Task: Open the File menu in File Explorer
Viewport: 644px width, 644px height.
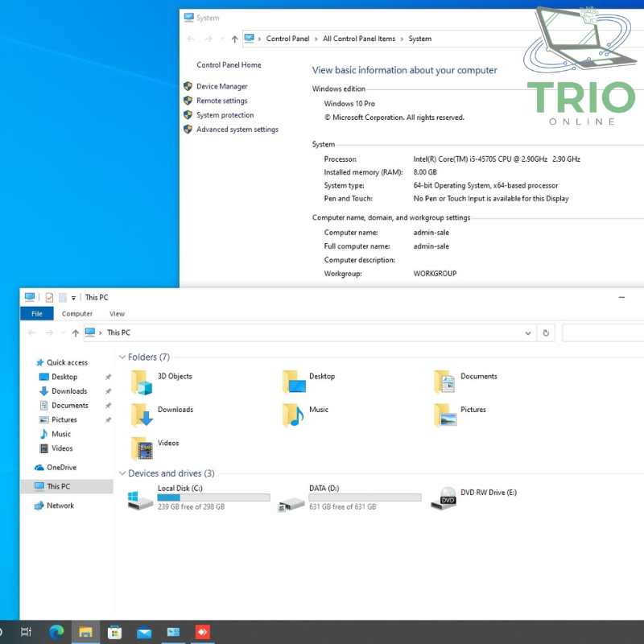Action: pos(37,314)
